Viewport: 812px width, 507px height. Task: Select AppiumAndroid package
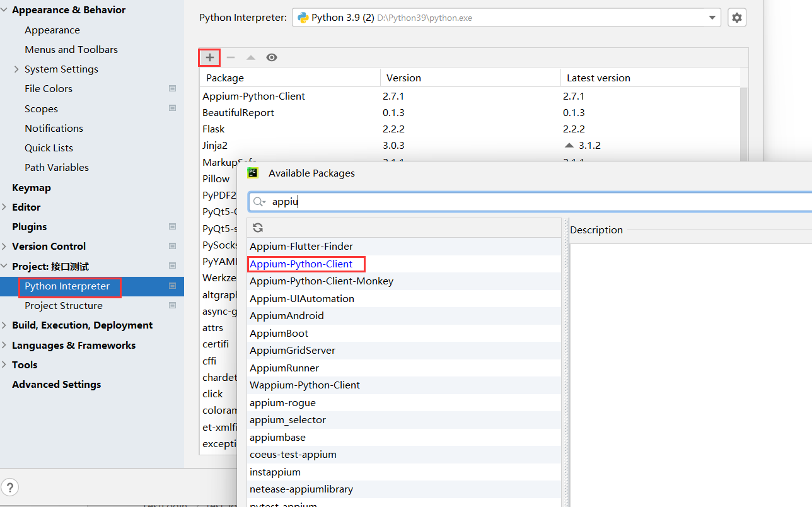pyautogui.click(x=403, y=315)
